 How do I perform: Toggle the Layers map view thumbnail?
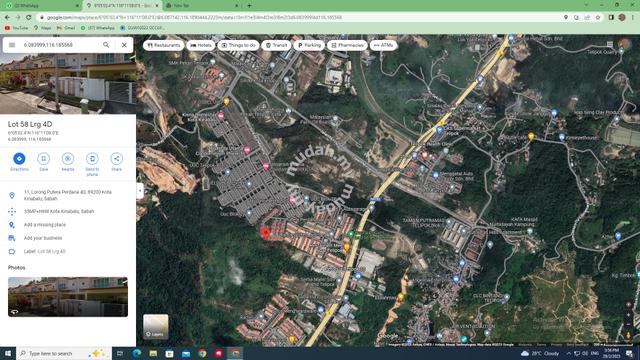(156, 327)
